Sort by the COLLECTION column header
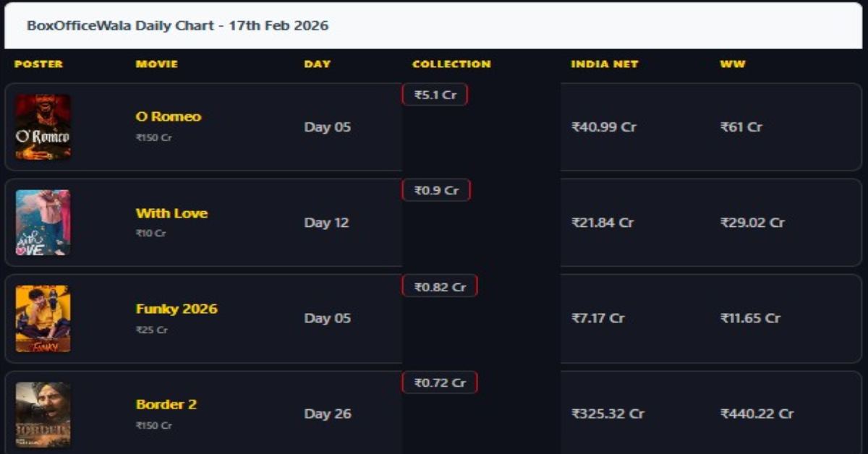Screen dimensions: 868x454 [x=451, y=64]
